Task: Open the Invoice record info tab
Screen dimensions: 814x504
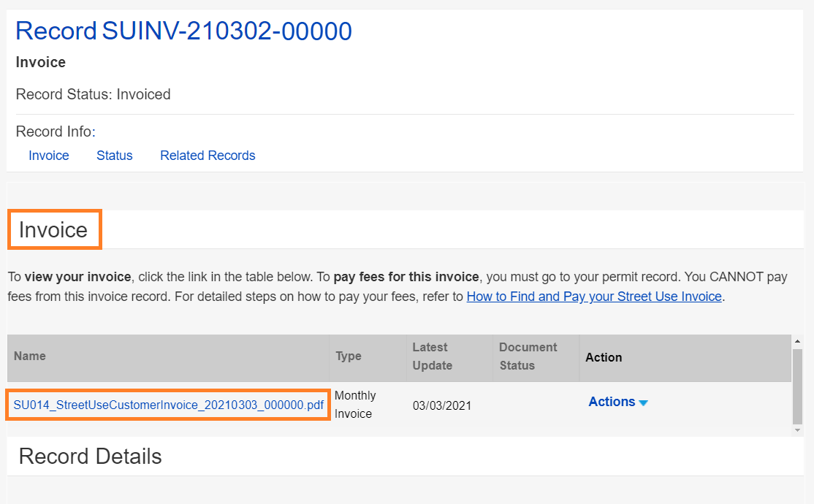Action: coord(49,156)
